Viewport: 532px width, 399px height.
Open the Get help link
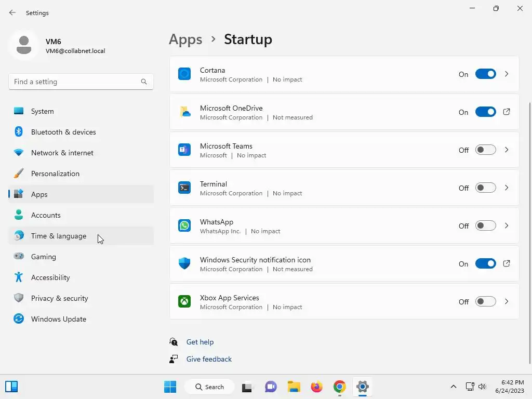pyautogui.click(x=200, y=342)
